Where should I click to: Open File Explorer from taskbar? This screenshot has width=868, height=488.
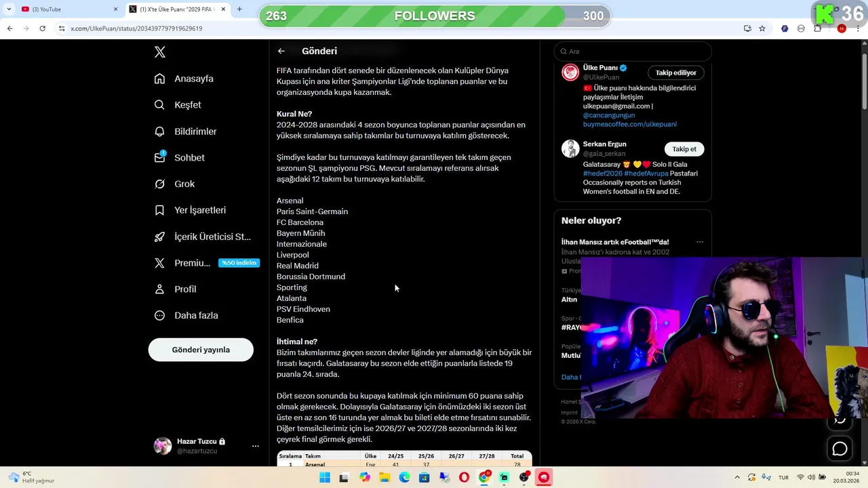click(384, 478)
